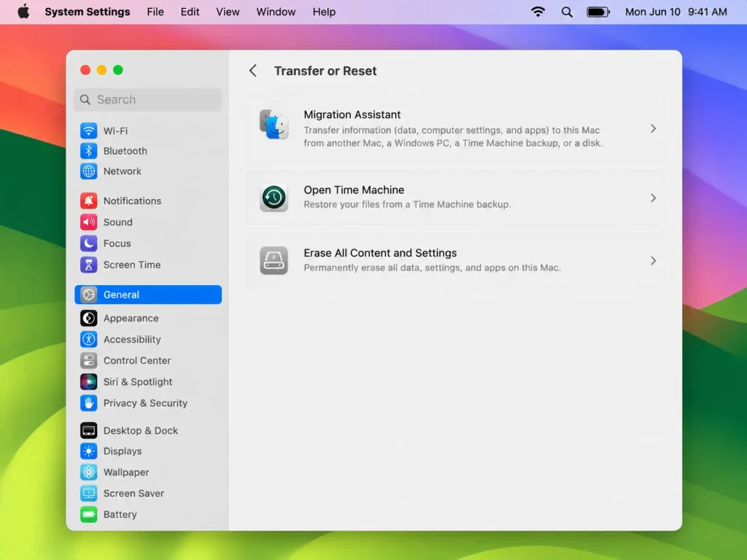
Task: Expand the Migration Assistant chevron
Action: click(653, 128)
